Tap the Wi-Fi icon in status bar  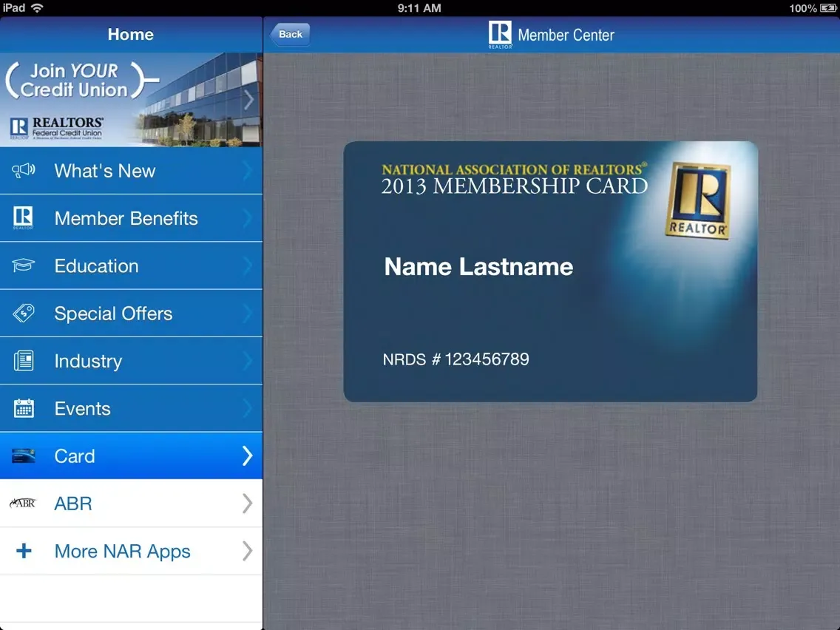[37, 7]
